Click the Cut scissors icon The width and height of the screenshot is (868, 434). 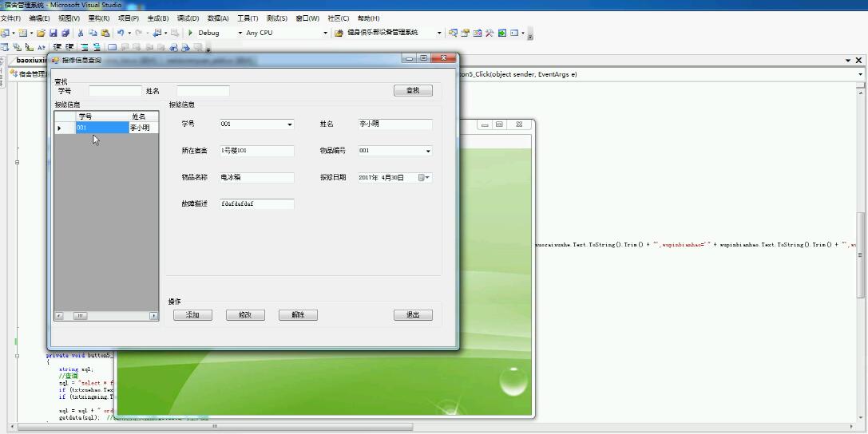81,33
